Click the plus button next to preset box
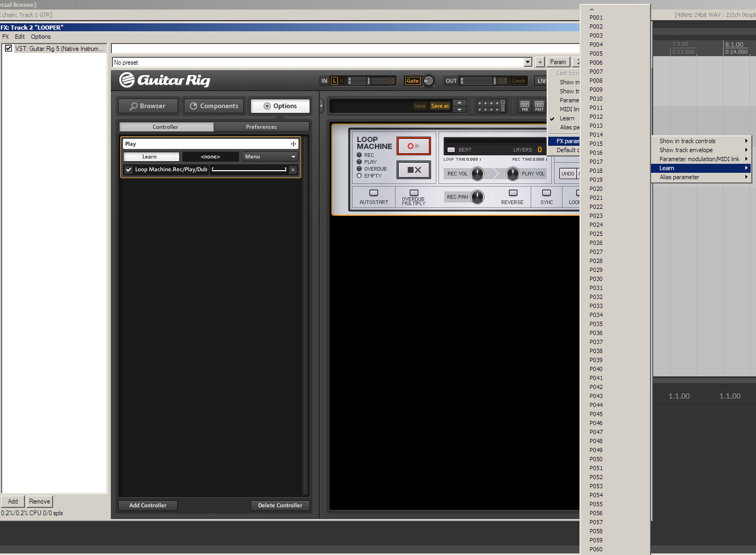 (540, 62)
